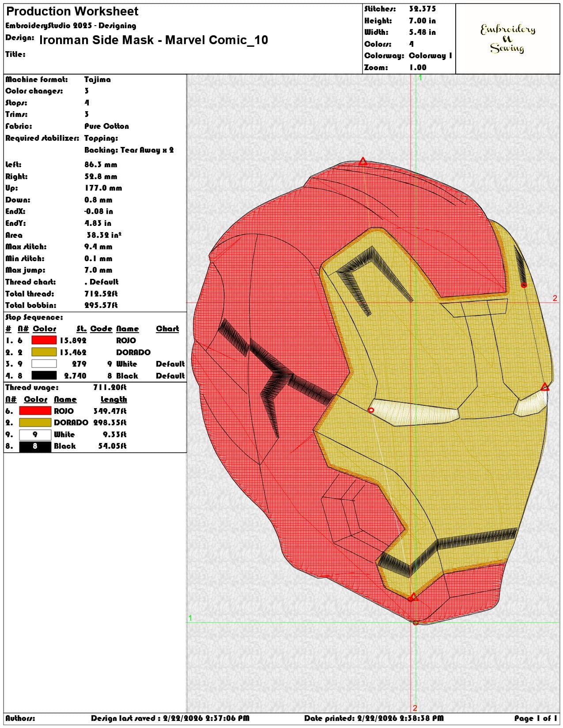Click the red triangle marker at the chin

point(413,597)
